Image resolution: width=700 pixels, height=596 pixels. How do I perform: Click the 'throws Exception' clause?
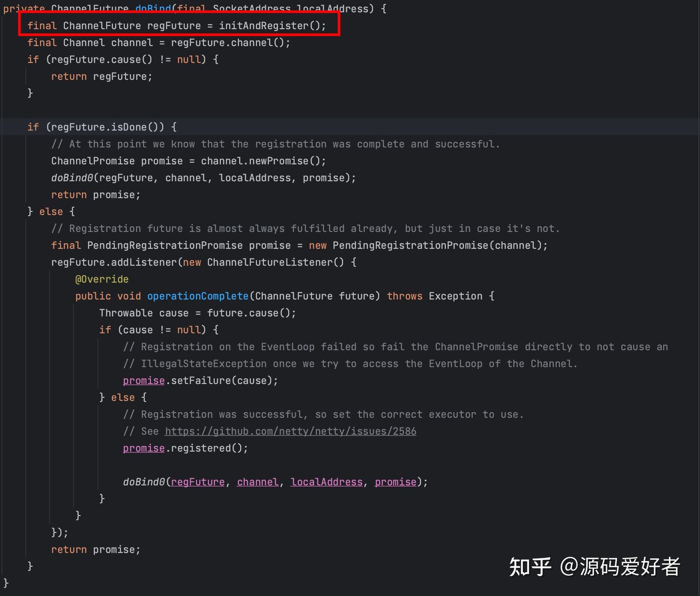435,296
